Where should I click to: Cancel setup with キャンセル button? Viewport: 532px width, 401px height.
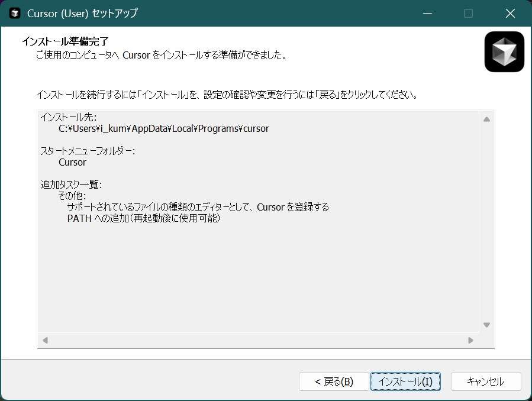click(485, 381)
